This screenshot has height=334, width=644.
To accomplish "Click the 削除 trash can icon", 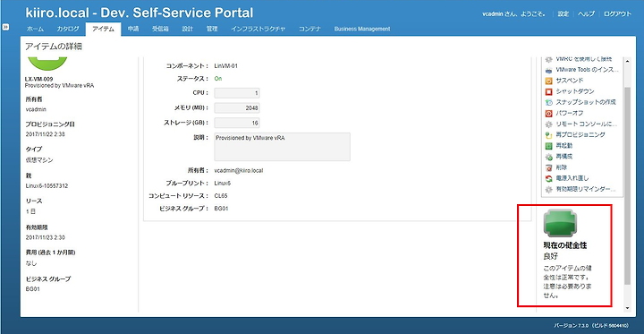I will click(548, 167).
